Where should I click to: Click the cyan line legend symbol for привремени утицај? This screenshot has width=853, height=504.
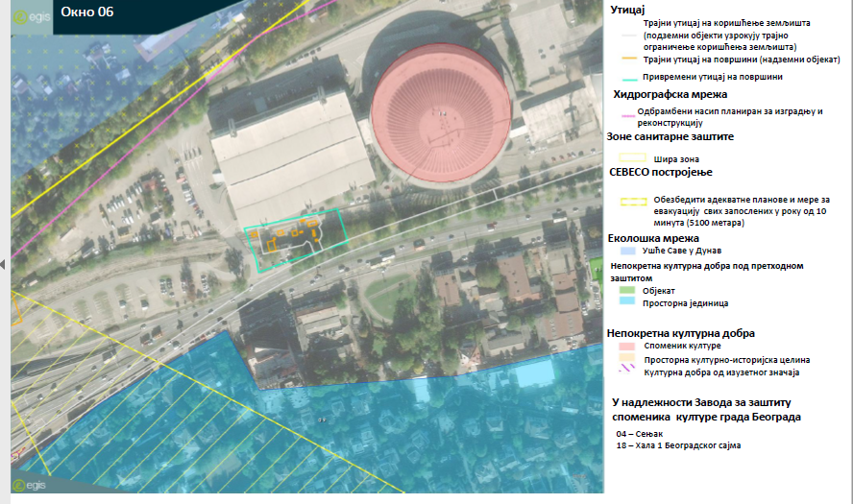coord(629,79)
